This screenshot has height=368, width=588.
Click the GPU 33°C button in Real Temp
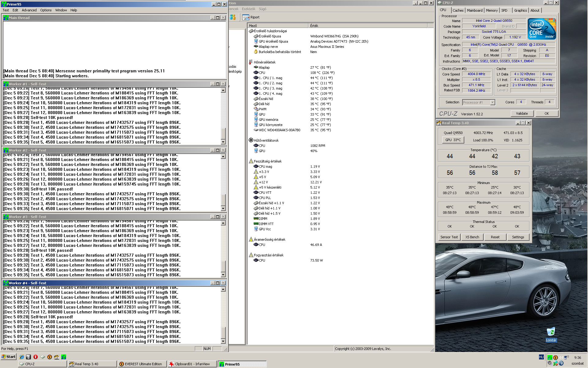453,140
